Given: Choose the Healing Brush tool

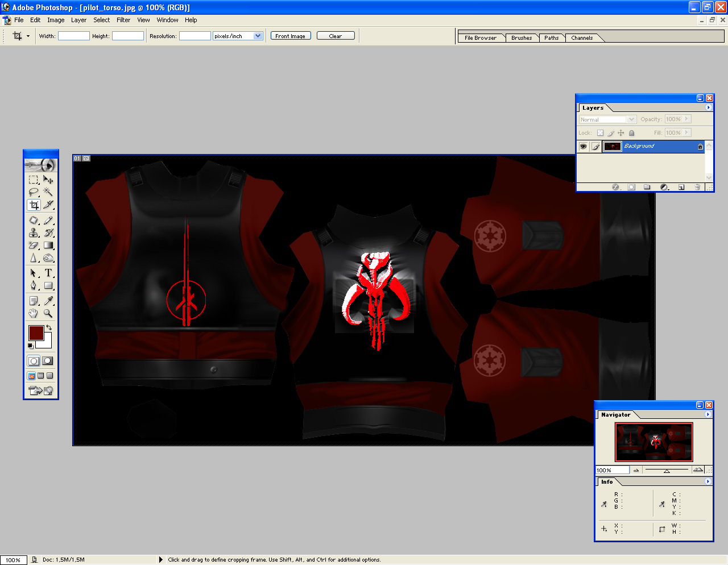Looking at the screenshot, I should (x=34, y=221).
